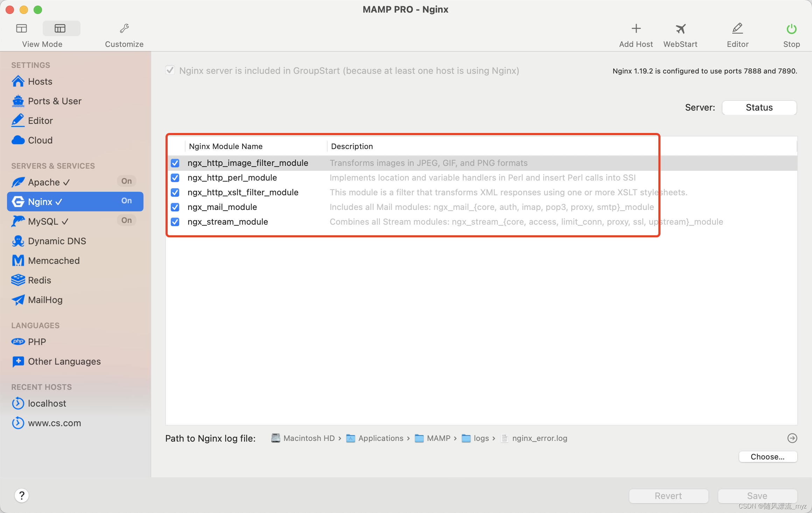The image size is (812, 513).
Task: Open PHP under Languages
Action: 37,342
